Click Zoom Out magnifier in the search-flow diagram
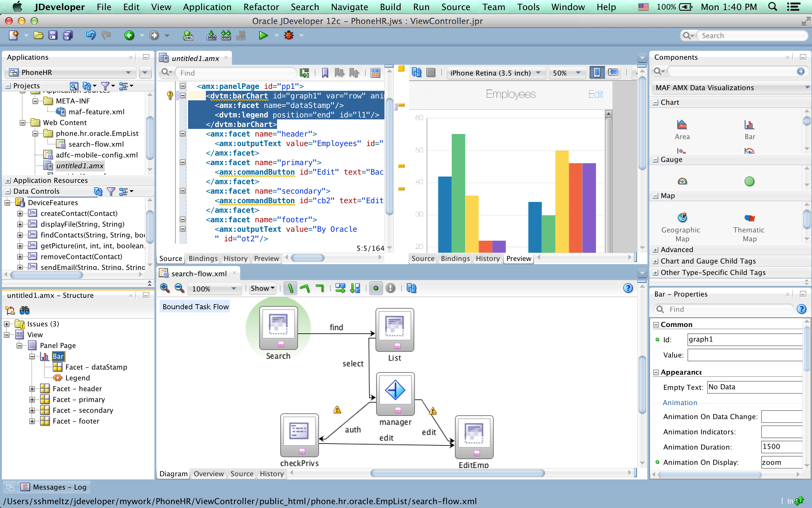 coord(179,288)
